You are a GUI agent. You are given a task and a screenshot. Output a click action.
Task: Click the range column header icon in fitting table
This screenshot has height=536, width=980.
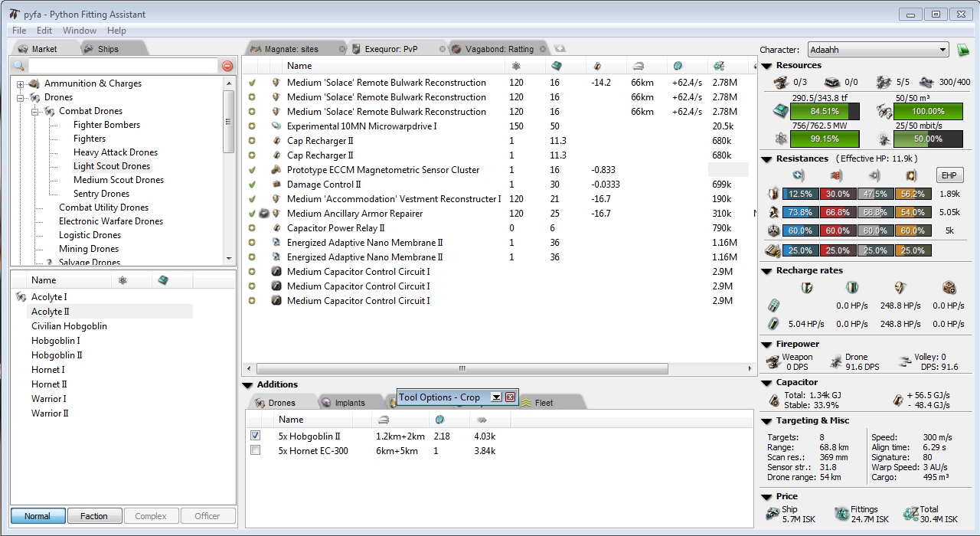click(638, 66)
